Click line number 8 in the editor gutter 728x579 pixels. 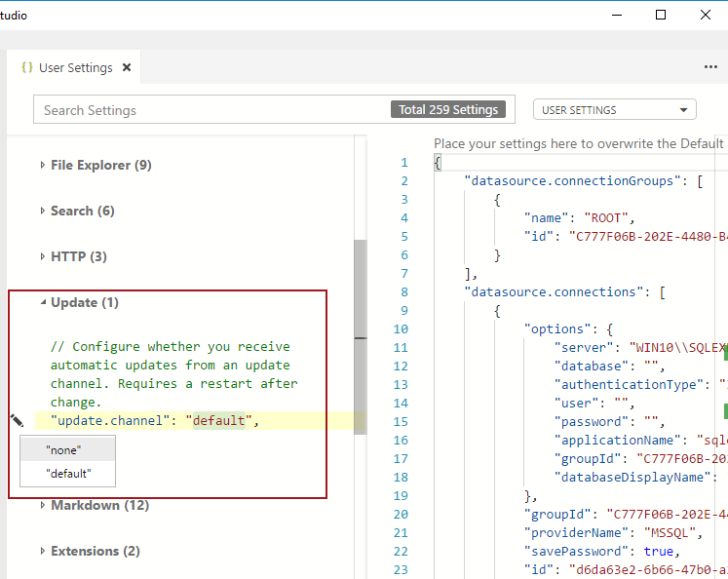[403, 274]
